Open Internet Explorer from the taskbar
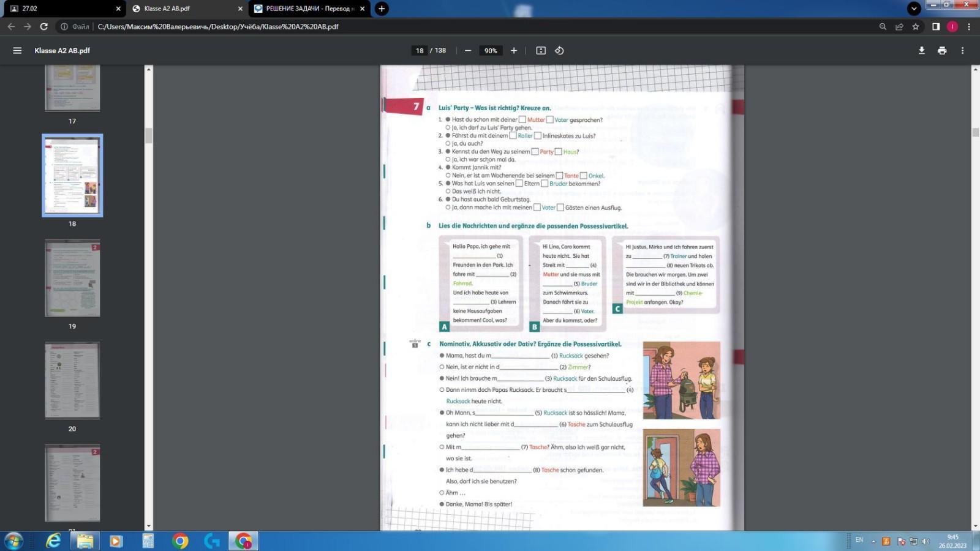Image resolution: width=980 pixels, height=551 pixels. click(x=53, y=541)
